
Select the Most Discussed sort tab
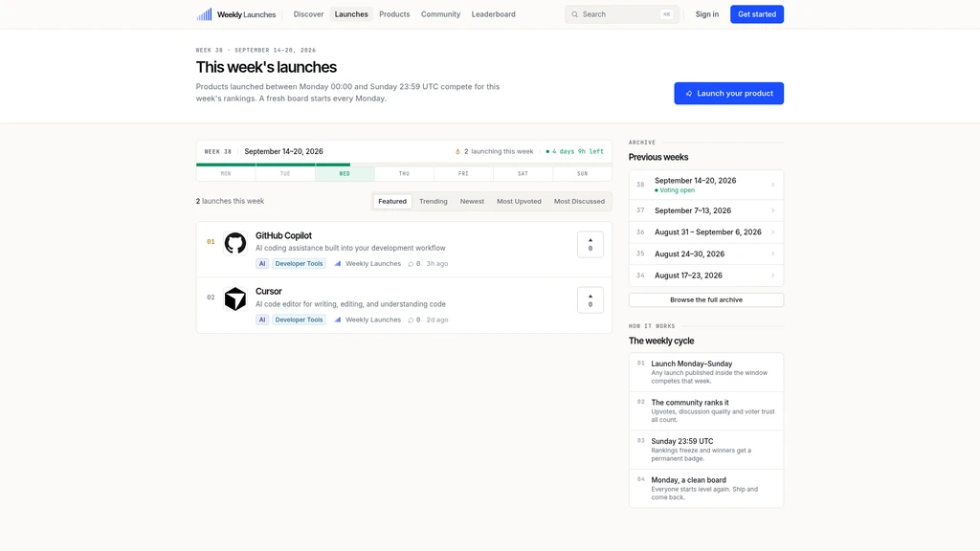[x=579, y=201]
